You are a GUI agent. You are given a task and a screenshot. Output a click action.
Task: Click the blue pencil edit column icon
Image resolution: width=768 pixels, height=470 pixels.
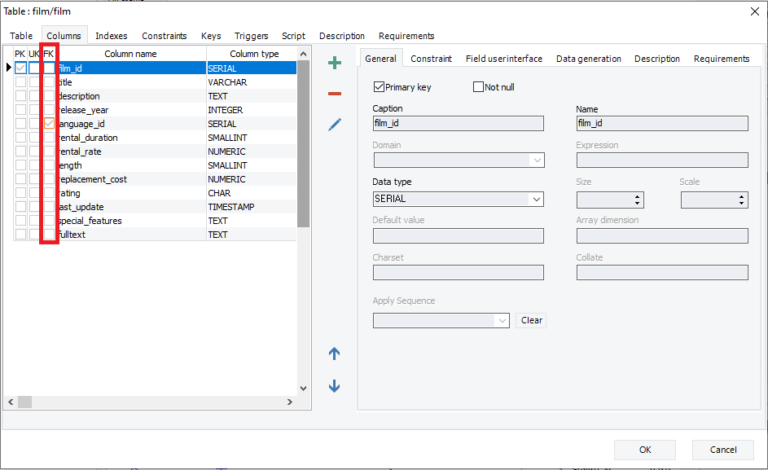pos(334,125)
